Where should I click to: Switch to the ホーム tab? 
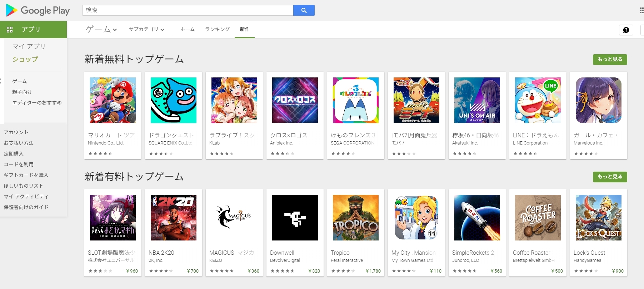pyautogui.click(x=188, y=29)
